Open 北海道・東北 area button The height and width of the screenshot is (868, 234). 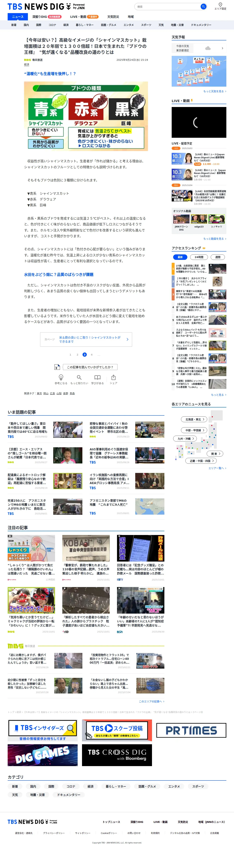(x=194, y=419)
